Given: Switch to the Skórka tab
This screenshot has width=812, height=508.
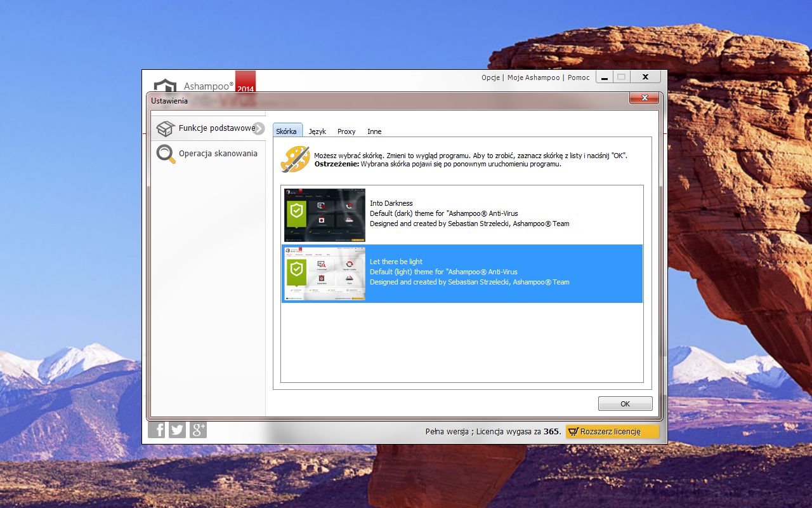Looking at the screenshot, I should (x=287, y=131).
